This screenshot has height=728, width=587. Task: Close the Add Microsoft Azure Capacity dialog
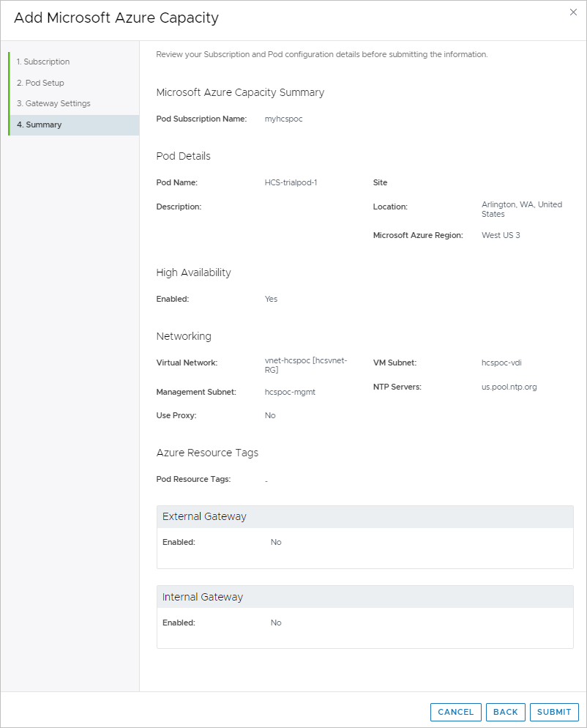point(573,12)
